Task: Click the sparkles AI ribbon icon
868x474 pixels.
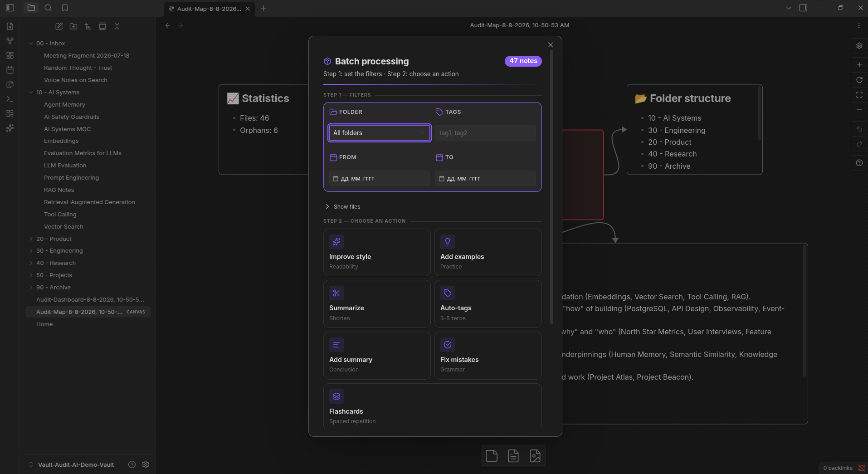Action: coord(10,128)
